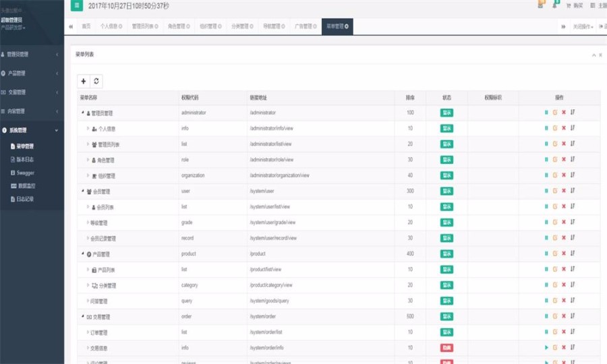Screen dimensions: 607x364
Task: Toggle the pause icon for /administrator/list/view
Action: (x=546, y=144)
